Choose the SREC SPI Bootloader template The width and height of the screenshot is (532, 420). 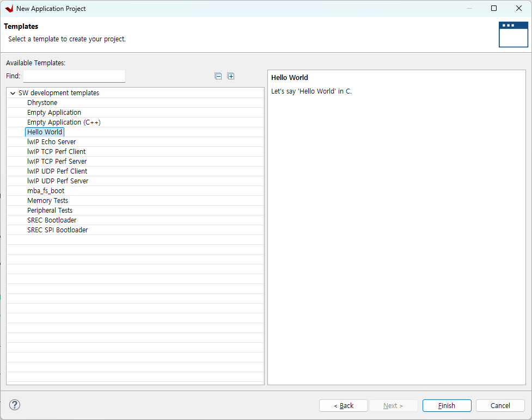[x=57, y=230]
